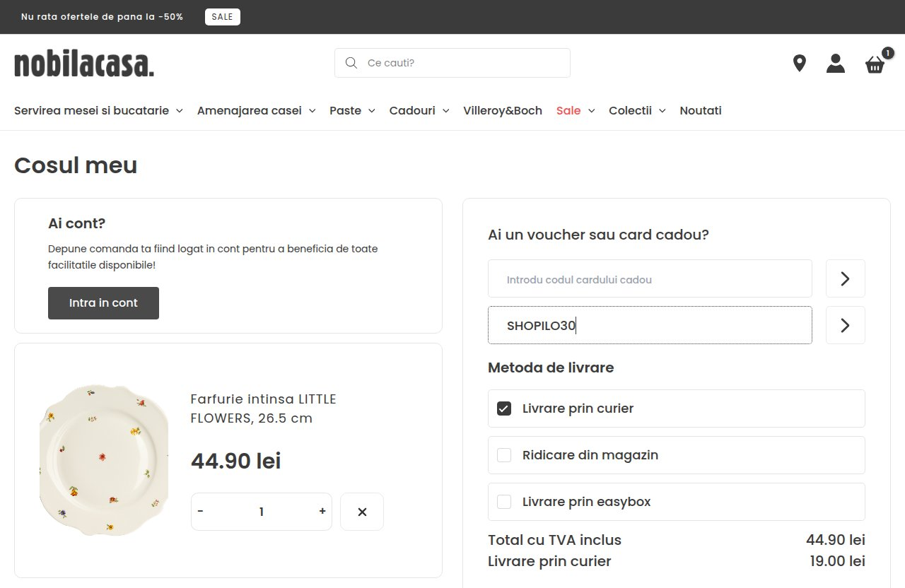Focus the voucher field containing SHOPILO30
The width and height of the screenshot is (905, 588).
click(x=650, y=325)
